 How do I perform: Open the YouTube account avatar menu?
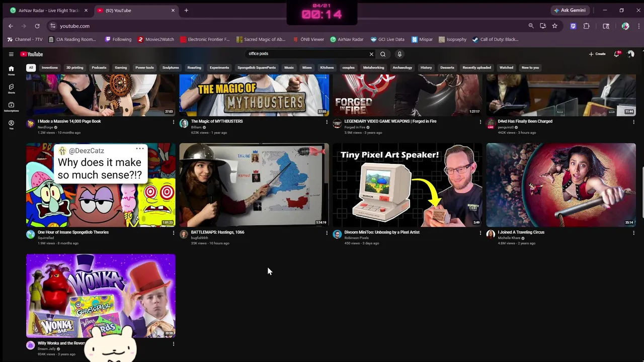pos(631,54)
